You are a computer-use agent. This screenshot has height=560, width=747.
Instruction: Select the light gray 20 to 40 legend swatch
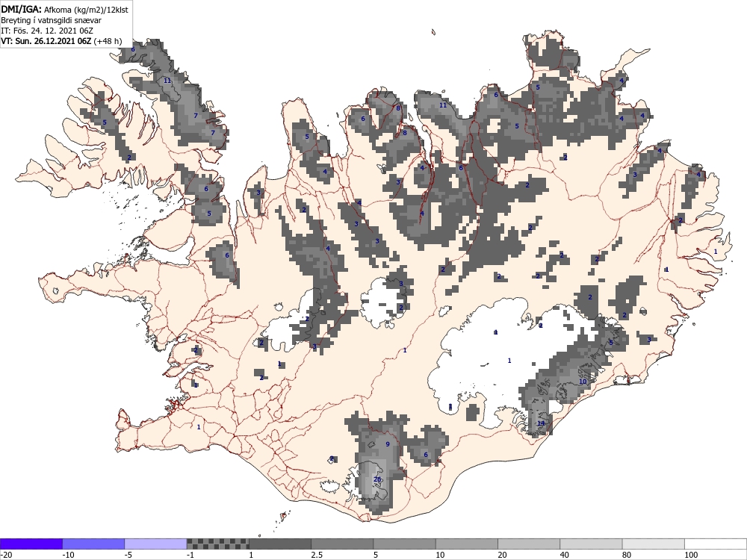529,544
